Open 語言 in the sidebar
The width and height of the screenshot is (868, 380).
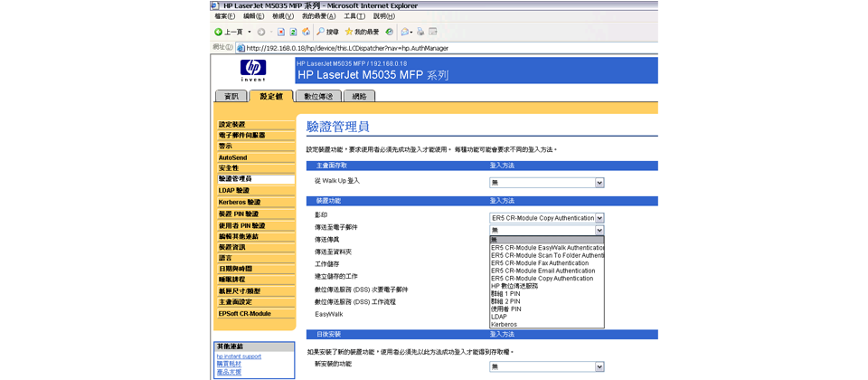pyautogui.click(x=256, y=258)
